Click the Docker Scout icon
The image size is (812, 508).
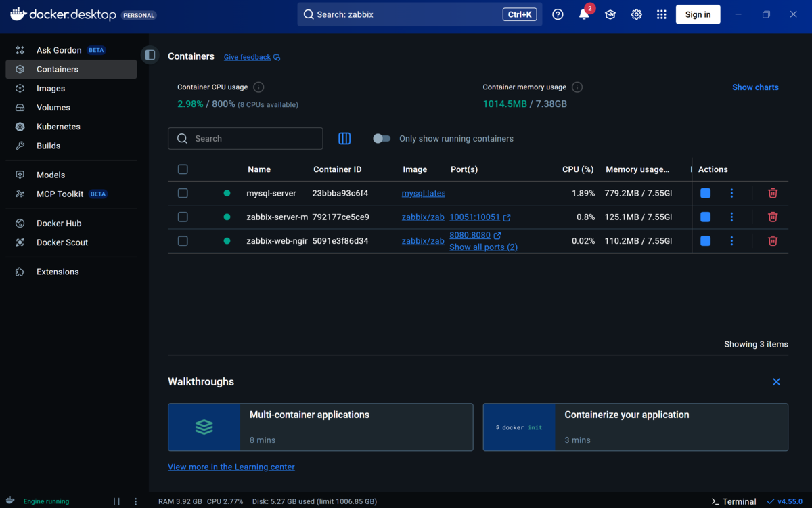[x=20, y=242]
